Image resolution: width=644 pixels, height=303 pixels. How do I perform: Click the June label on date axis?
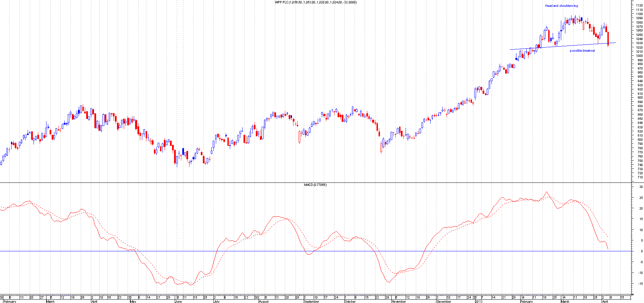pos(178,302)
